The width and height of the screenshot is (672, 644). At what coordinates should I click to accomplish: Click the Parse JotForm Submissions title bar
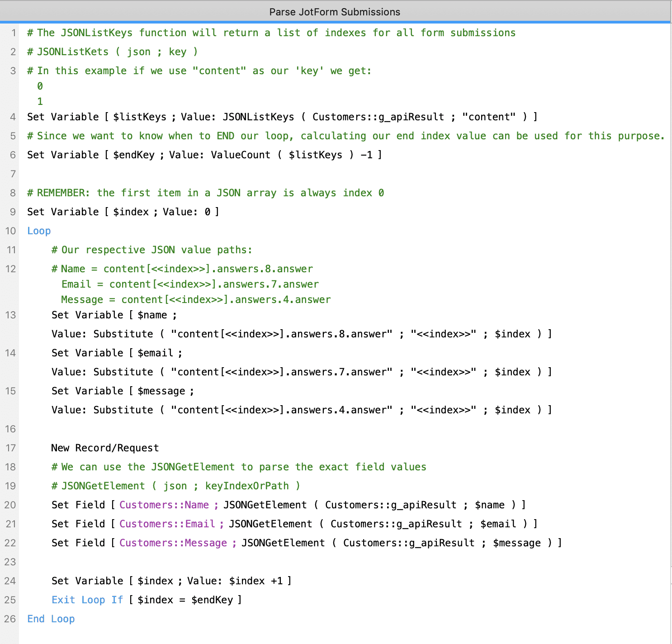[335, 12]
